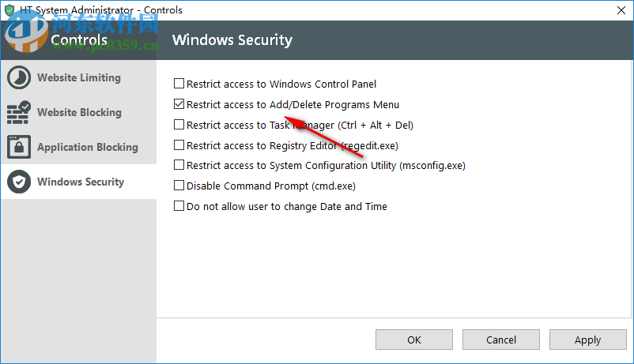
Task: Toggle Restrict access to Registry Editor checkbox
Action: [x=179, y=145]
